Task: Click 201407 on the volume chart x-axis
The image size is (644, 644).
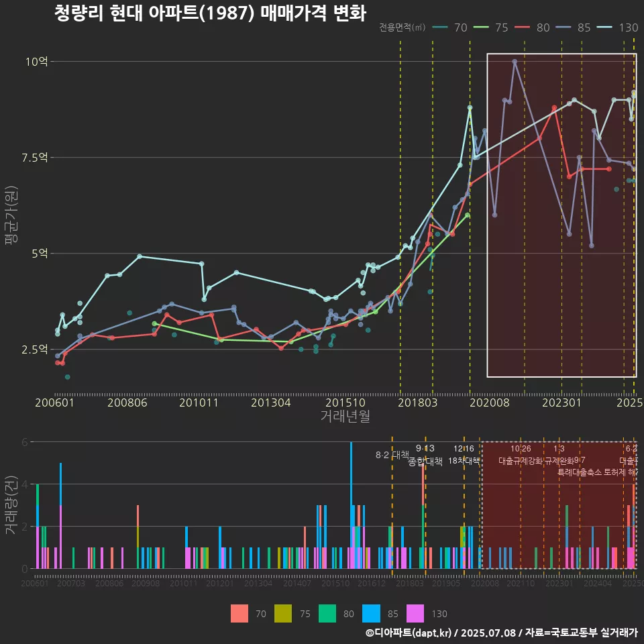Action: (297, 583)
